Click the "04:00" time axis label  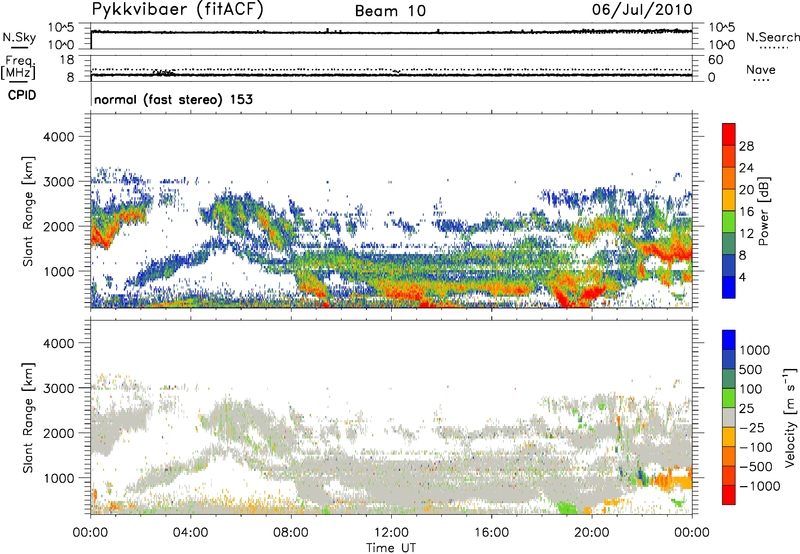pos(190,533)
